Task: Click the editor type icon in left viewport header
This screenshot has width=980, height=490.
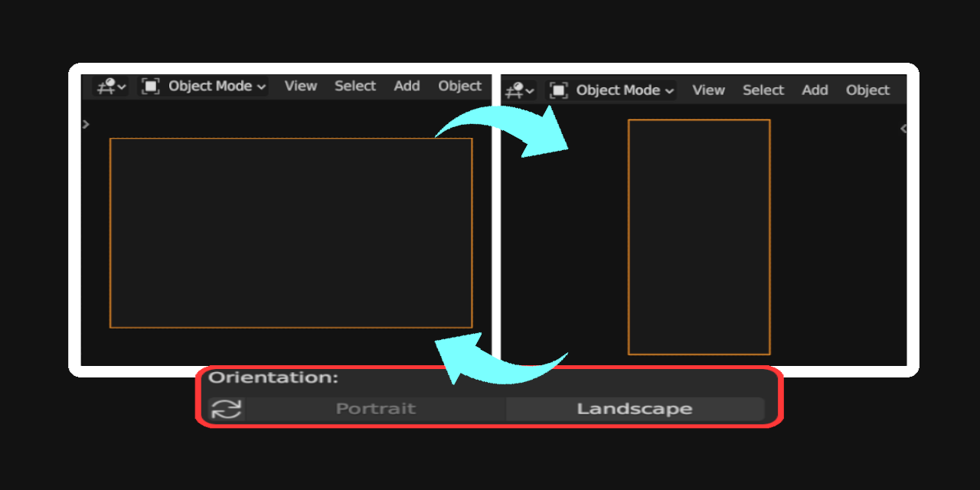Action: point(107,86)
